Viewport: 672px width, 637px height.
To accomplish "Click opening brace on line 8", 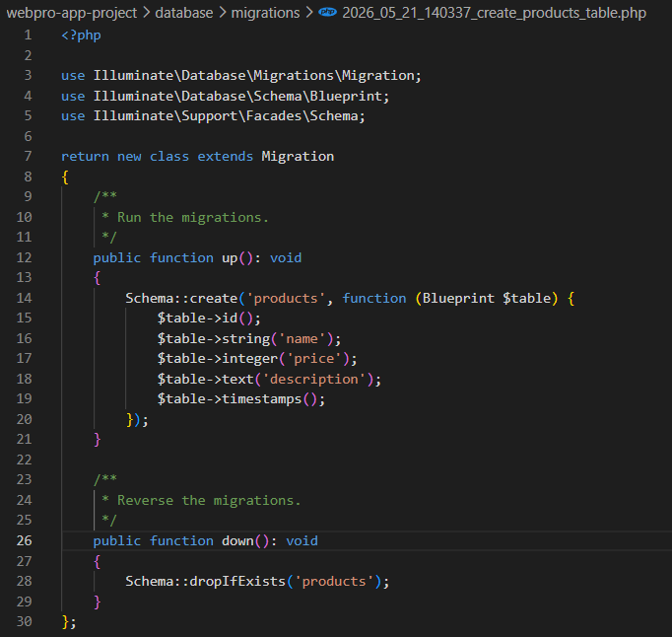I will pos(65,177).
